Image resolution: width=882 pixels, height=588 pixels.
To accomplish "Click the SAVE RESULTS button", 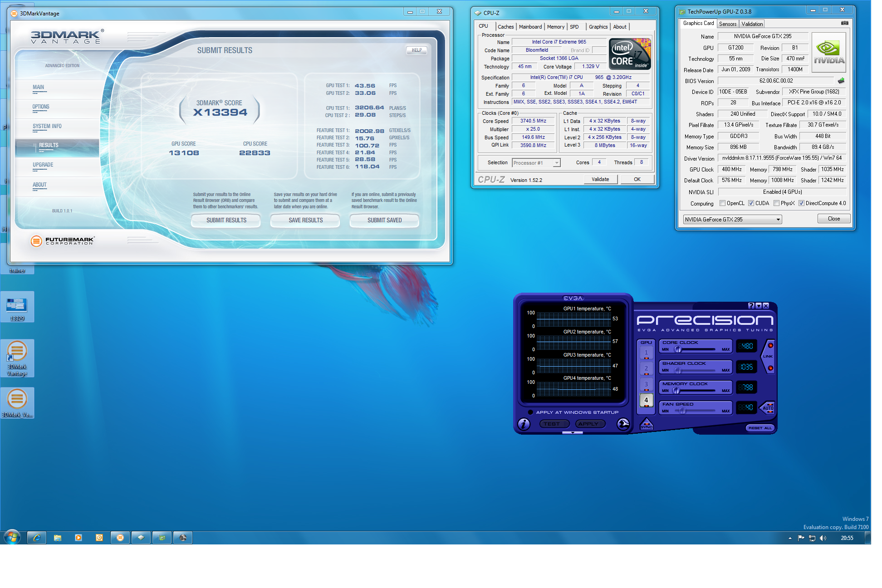I will coord(305,220).
